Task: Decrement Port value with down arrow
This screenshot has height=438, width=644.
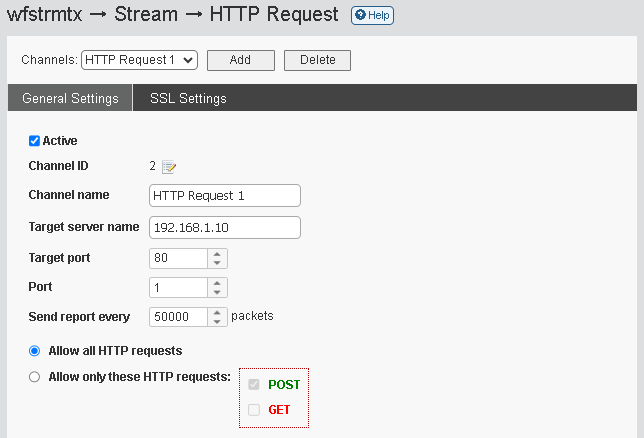Action: pos(217,292)
